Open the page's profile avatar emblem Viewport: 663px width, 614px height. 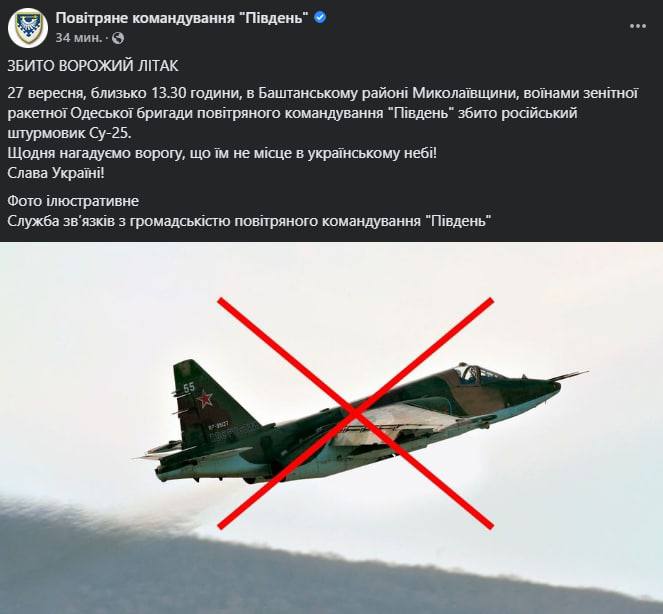(28, 28)
